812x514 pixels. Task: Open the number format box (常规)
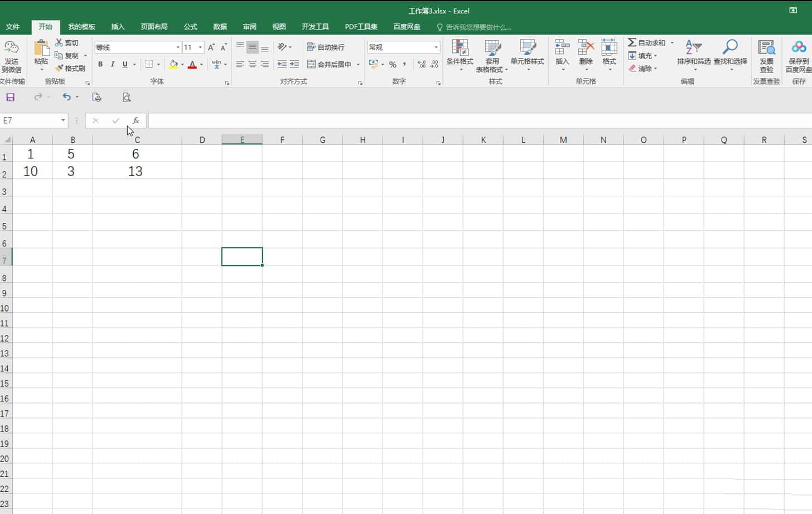tap(403, 47)
